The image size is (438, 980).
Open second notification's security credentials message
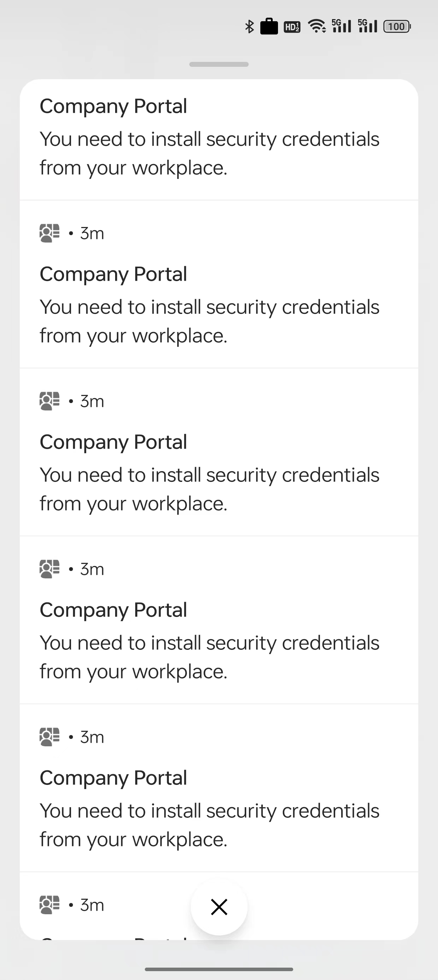(x=209, y=321)
